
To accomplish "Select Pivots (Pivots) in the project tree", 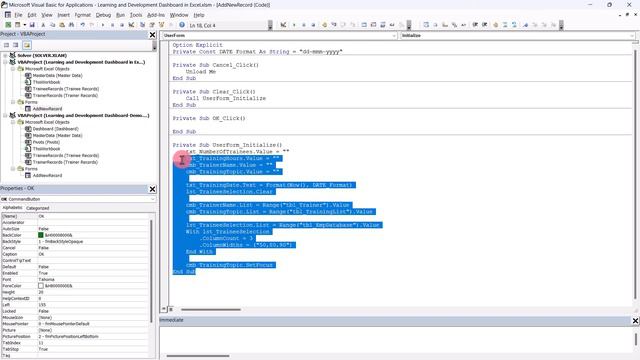I will point(46,142).
